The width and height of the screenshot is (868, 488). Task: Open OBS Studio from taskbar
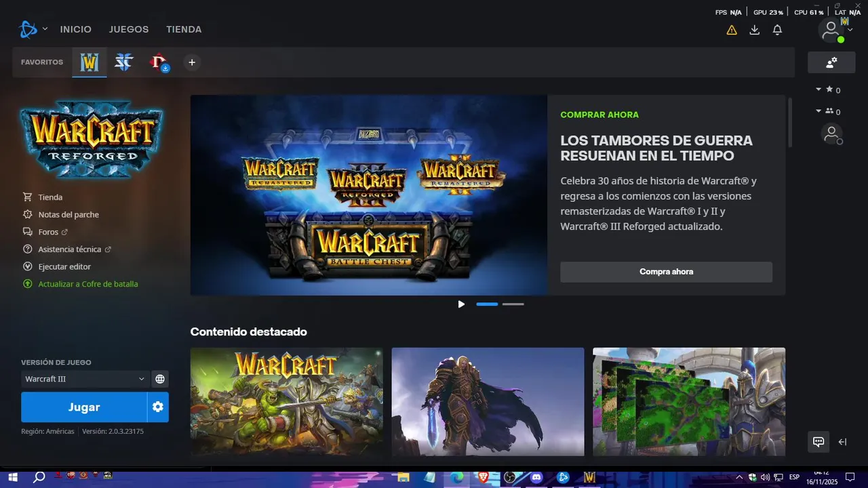coord(510,478)
